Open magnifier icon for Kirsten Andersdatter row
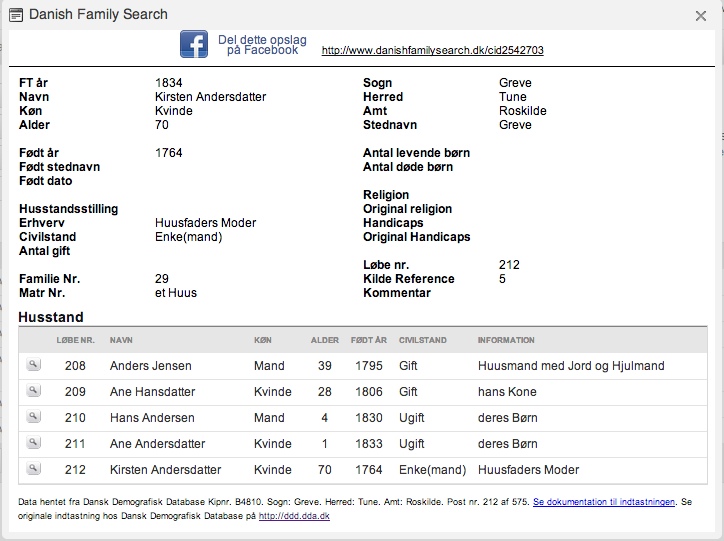The image size is (724, 541). click(33, 469)
